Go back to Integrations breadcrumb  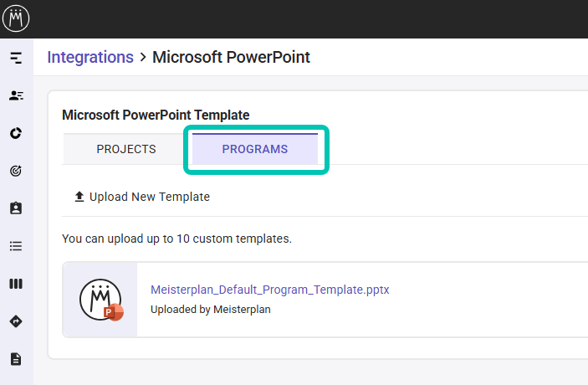click(x=90, y=58)
